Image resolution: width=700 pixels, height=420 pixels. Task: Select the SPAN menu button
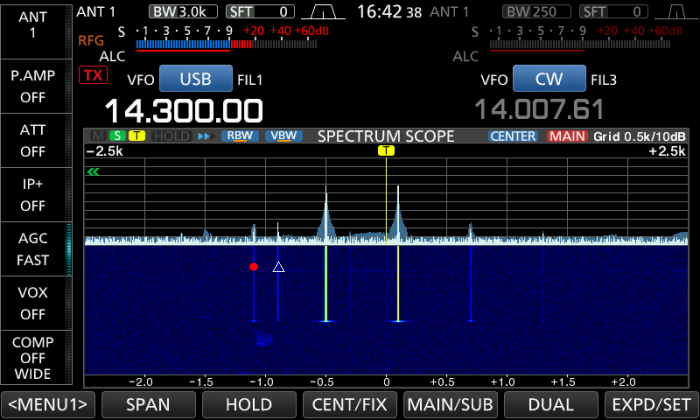pos(148,404)
